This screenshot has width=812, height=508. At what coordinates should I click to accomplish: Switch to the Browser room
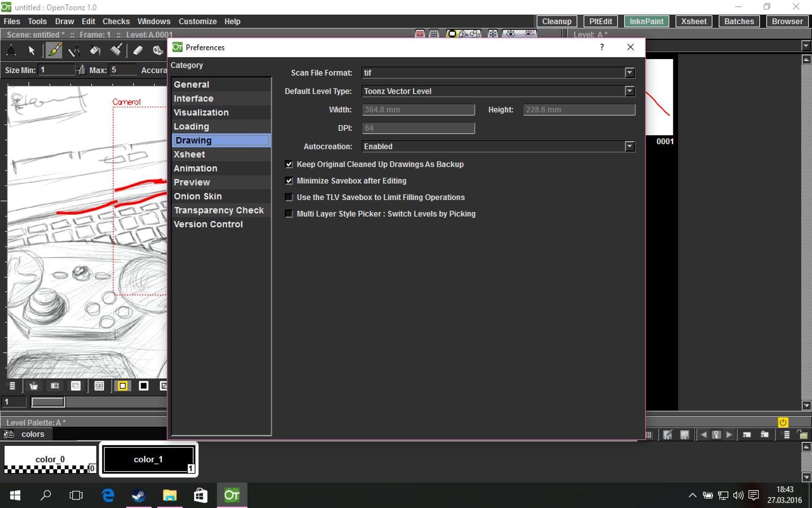(787, 21)
